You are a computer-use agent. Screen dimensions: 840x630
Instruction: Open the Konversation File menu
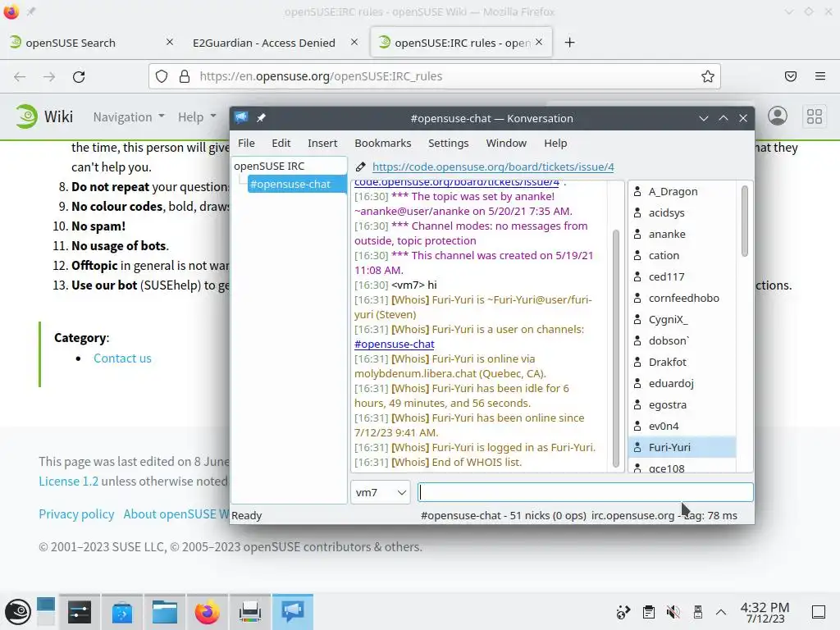[246, 143]
